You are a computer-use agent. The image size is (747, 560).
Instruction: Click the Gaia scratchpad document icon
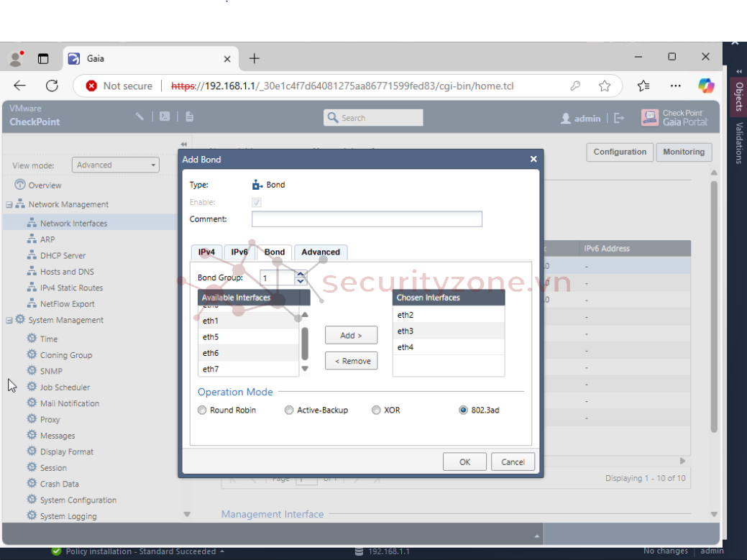pyautogui.click(x=190, y=116)
